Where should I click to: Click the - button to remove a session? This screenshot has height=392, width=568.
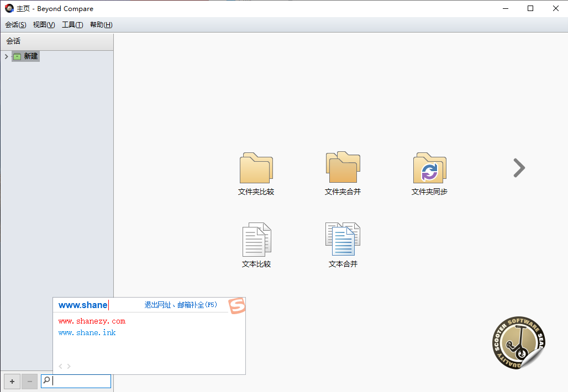click(x=29, y=381)
